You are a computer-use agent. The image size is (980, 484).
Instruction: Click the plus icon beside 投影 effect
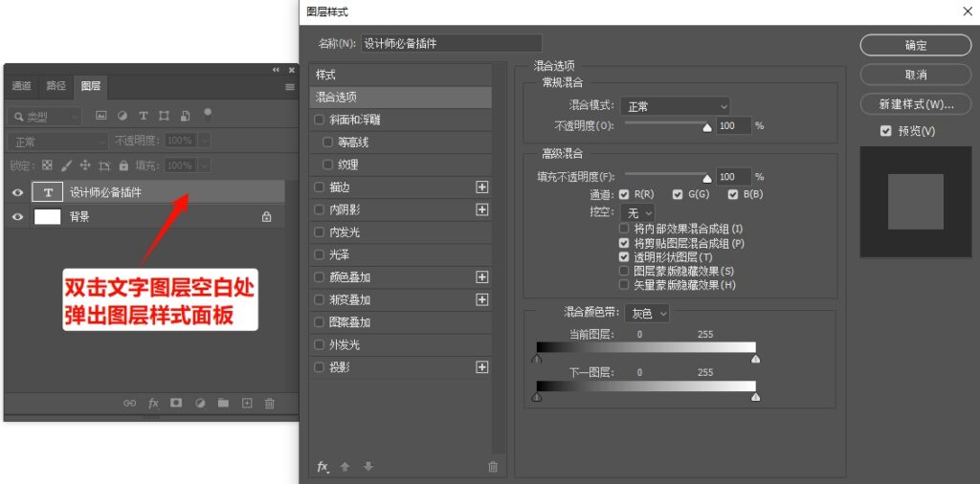[x=482, y=367]
